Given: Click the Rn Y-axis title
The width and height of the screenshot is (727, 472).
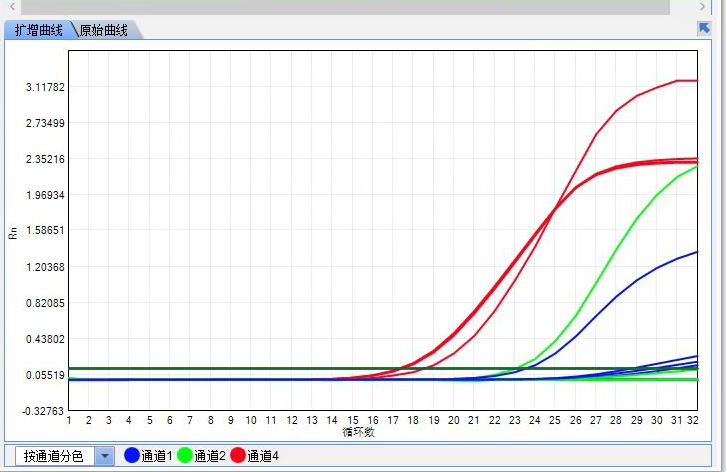Looking at the screenshot, I should [x=13, y=233].
